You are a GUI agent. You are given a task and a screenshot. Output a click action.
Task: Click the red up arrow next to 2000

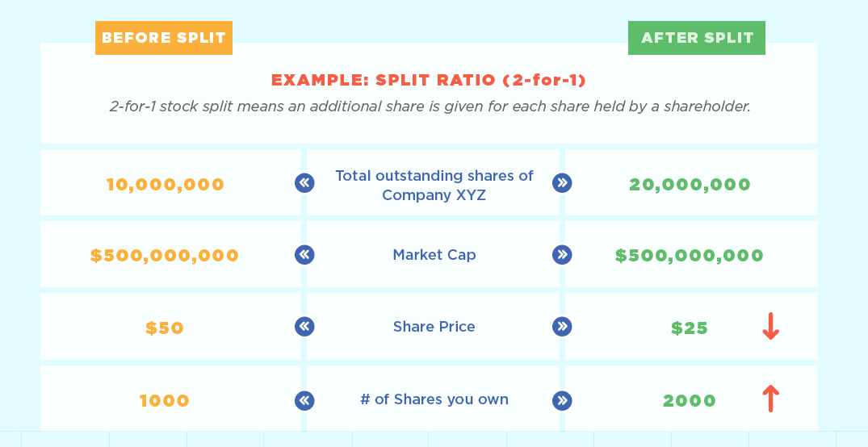pyautogui.click(x=770, y=399)
